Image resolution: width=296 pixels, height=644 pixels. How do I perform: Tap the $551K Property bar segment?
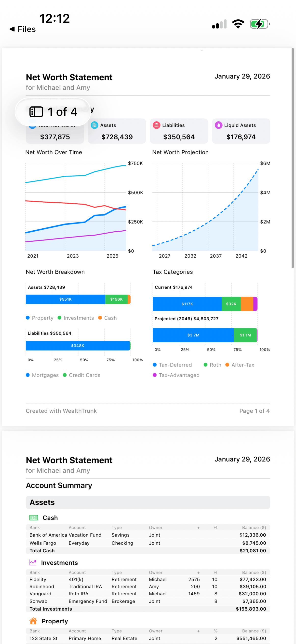pyautogui.click(x=66, y=299)
